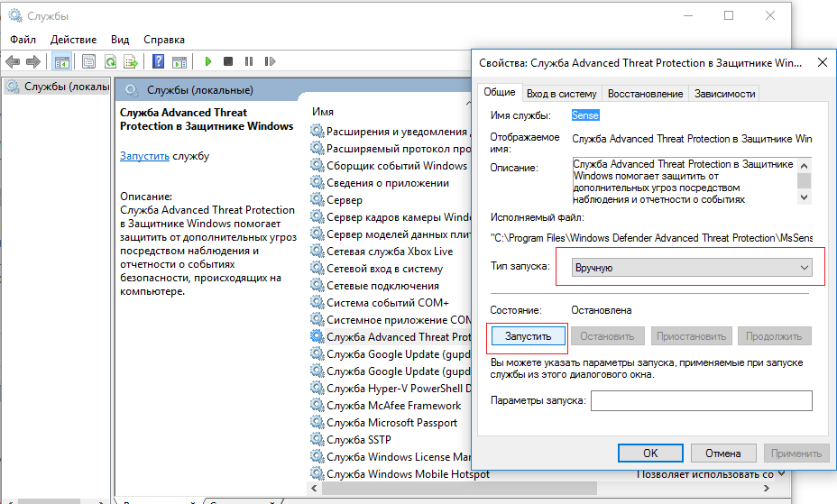Switch to the Вход в систему tab
The width and height of the screenshot is (837, 504).
[561, 94]
